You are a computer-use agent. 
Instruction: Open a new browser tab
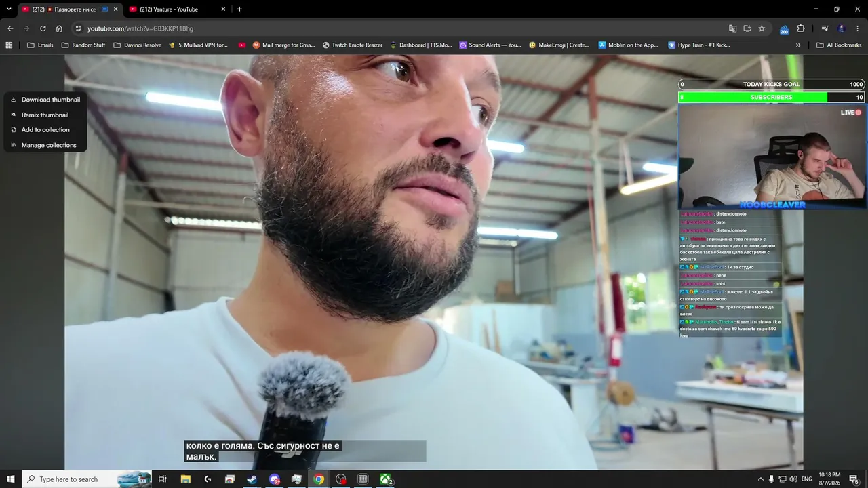pos(239,9)
